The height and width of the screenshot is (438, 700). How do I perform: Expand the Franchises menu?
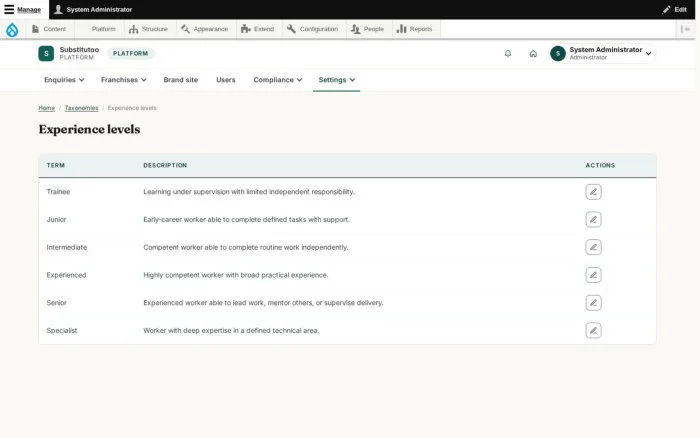coord(124,80)
